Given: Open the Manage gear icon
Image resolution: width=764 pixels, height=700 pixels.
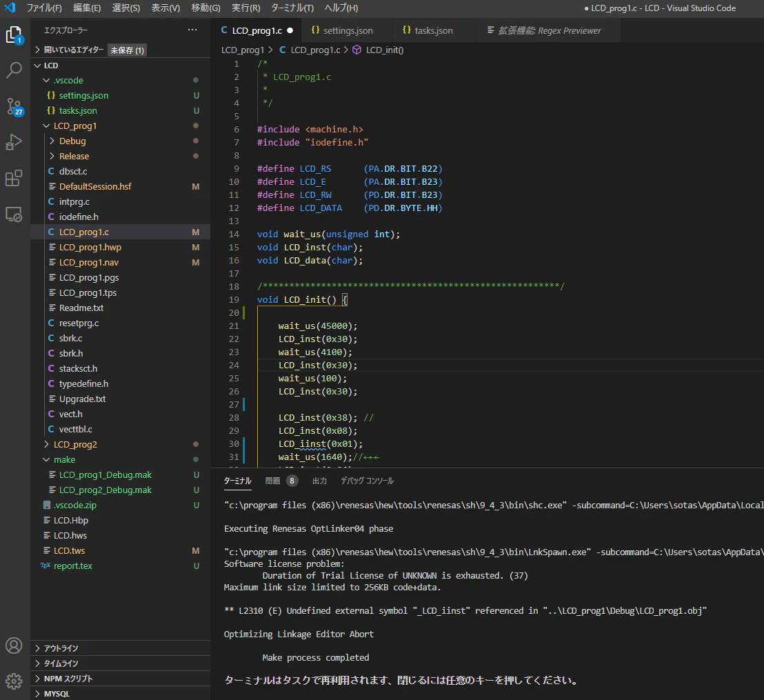Looking at the screenshot, I should click(14, 681).
